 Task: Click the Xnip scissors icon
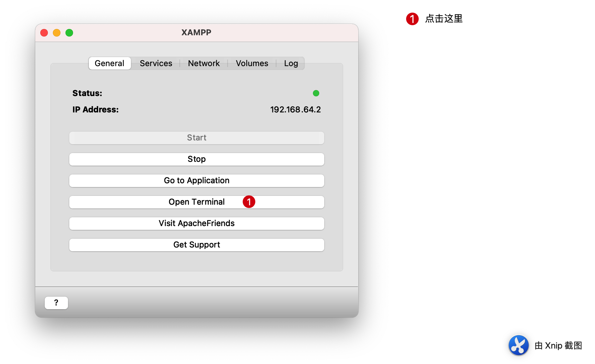(518, 345)
